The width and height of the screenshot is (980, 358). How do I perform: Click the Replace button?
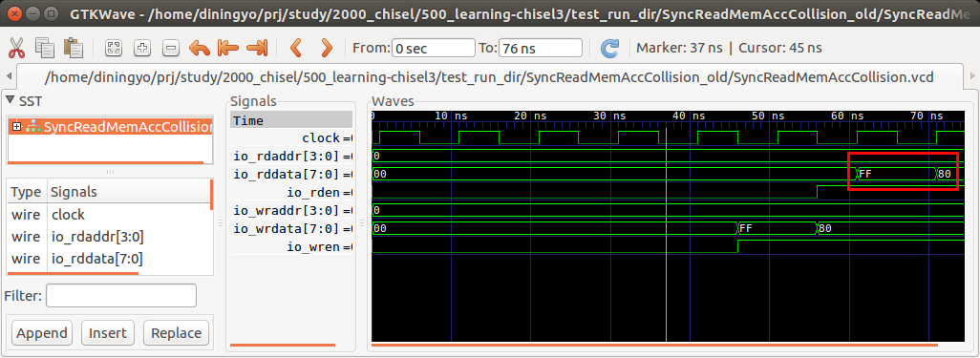click(x=177, y=333)
